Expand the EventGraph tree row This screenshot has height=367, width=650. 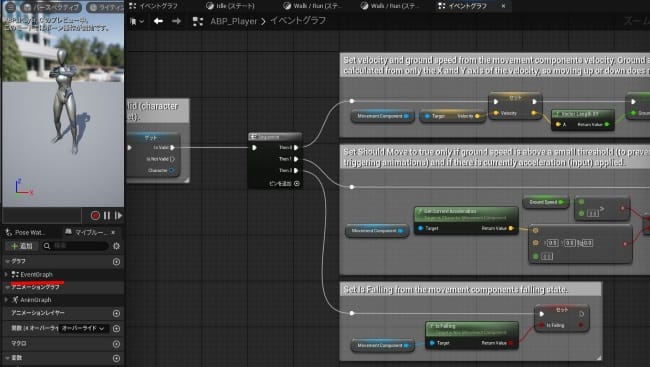[x=6, y=275]
